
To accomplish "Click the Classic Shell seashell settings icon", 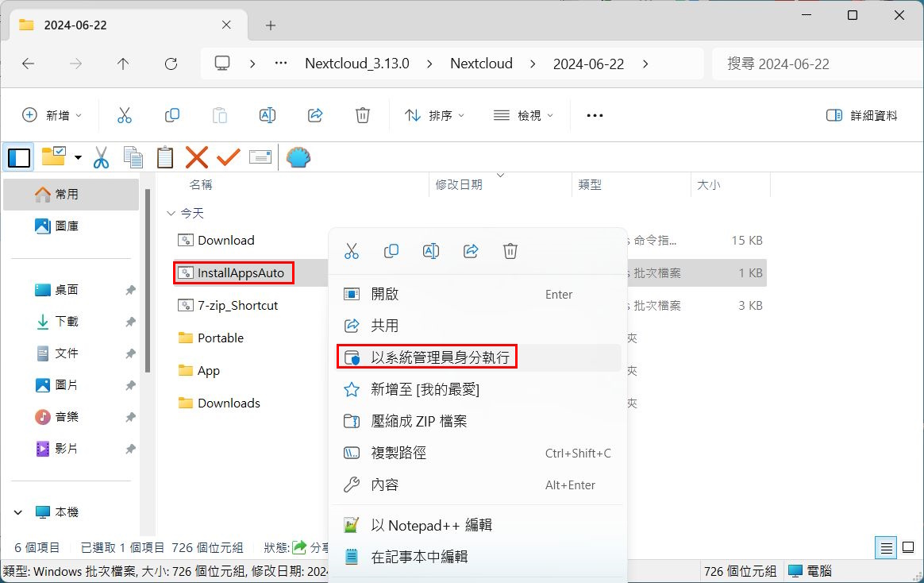I will (298, 157).
